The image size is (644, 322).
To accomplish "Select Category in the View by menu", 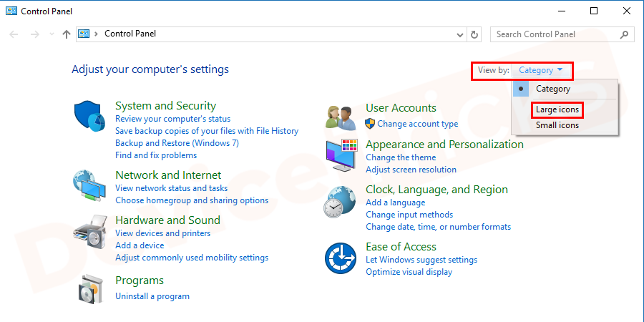I will click(553, 89).
